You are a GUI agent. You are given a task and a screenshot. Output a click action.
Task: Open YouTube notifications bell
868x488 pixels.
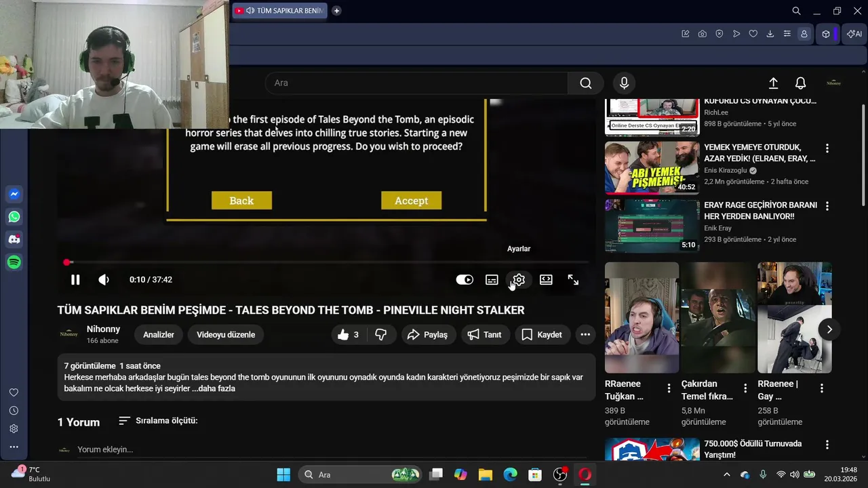point(800,83)
